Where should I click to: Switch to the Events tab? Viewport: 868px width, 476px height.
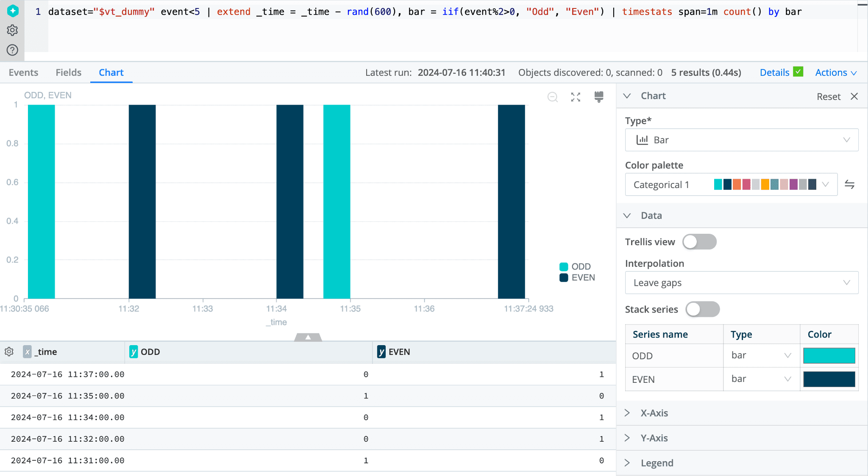[23, 72]
